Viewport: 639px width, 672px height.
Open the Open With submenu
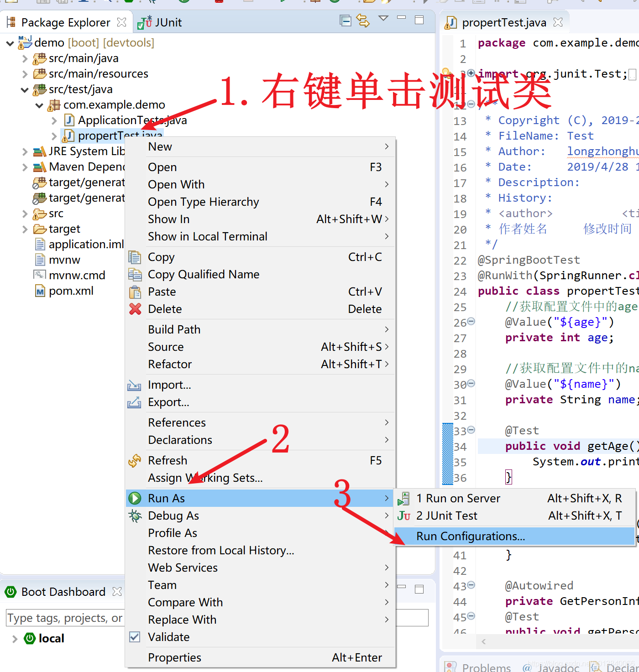coord(260,184)
